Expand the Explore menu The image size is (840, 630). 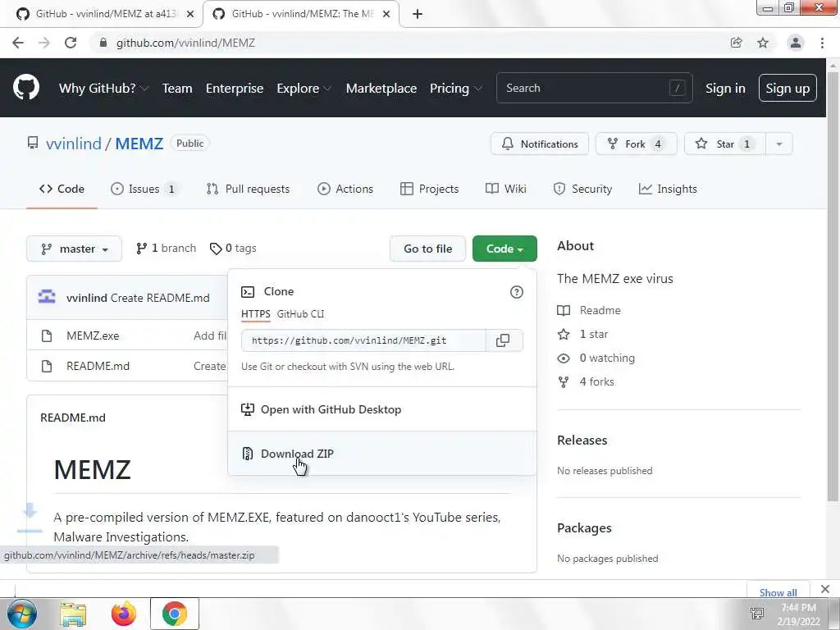point(304,89)
